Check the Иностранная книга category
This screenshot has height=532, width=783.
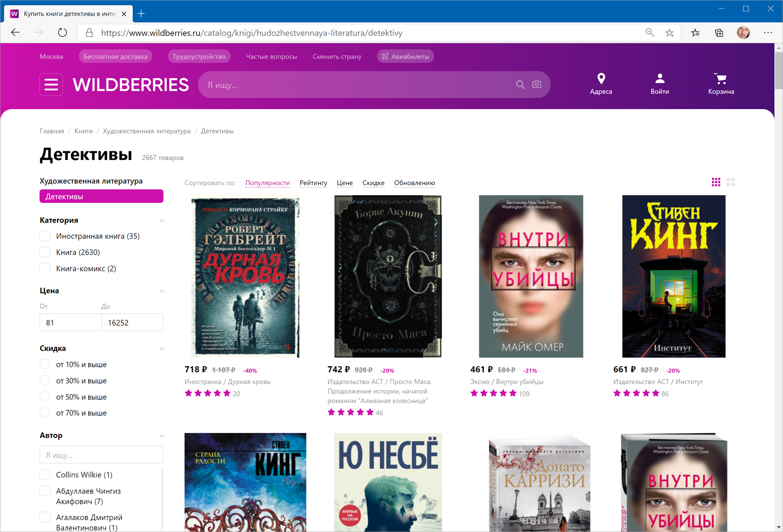coord(45,236)
